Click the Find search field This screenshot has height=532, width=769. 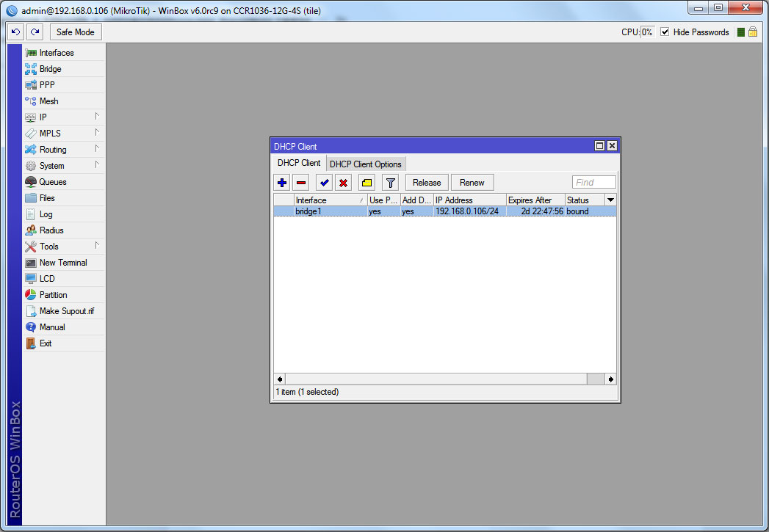(593, 183)
